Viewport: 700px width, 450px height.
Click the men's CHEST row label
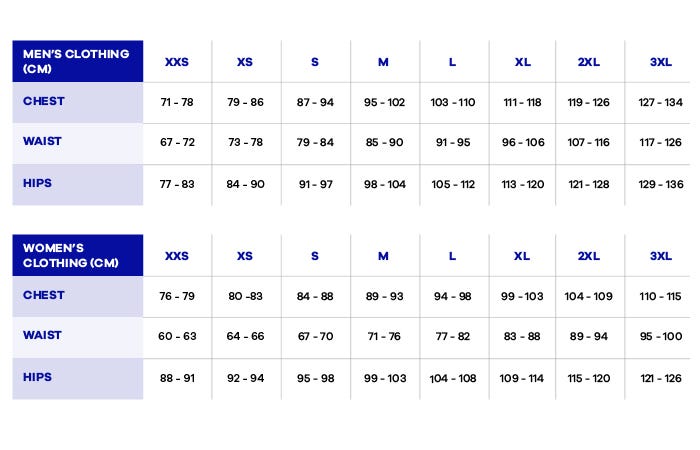[x=44, y=101]
